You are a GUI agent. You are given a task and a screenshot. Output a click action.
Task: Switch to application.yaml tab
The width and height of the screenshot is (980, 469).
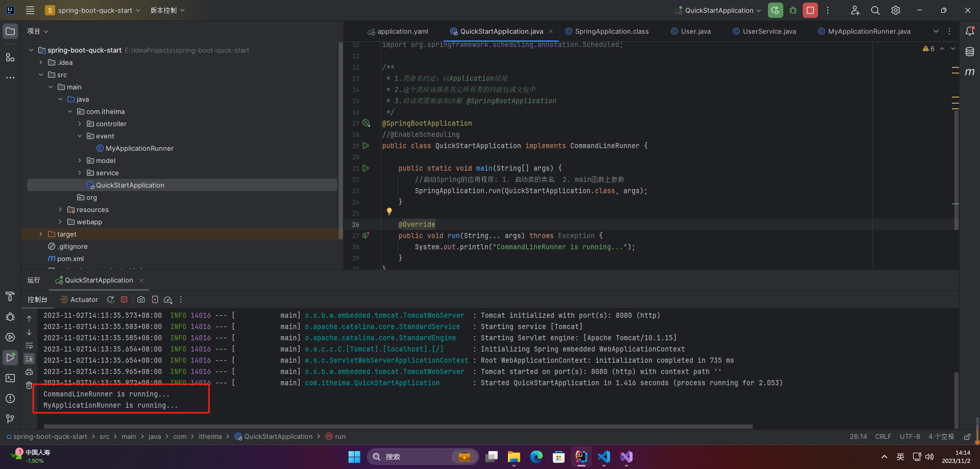coord(398,31)
